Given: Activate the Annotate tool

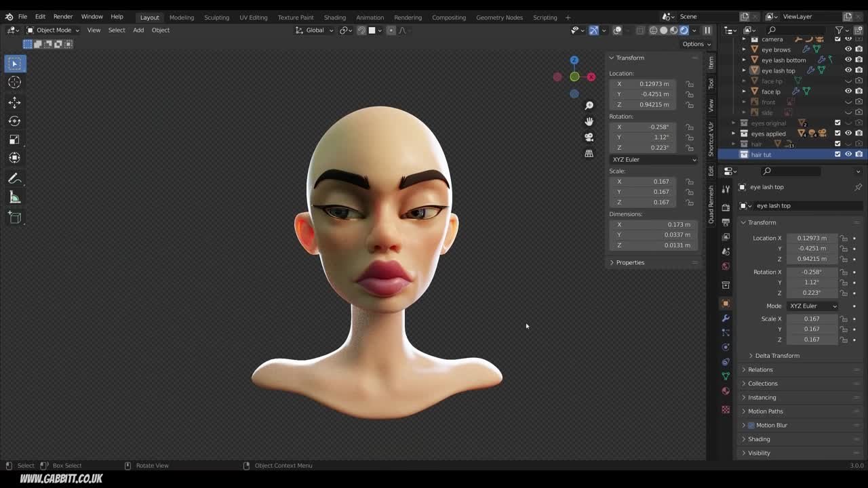Looking at the screenshot, I should pyautogui.click(x=14, y=178).
